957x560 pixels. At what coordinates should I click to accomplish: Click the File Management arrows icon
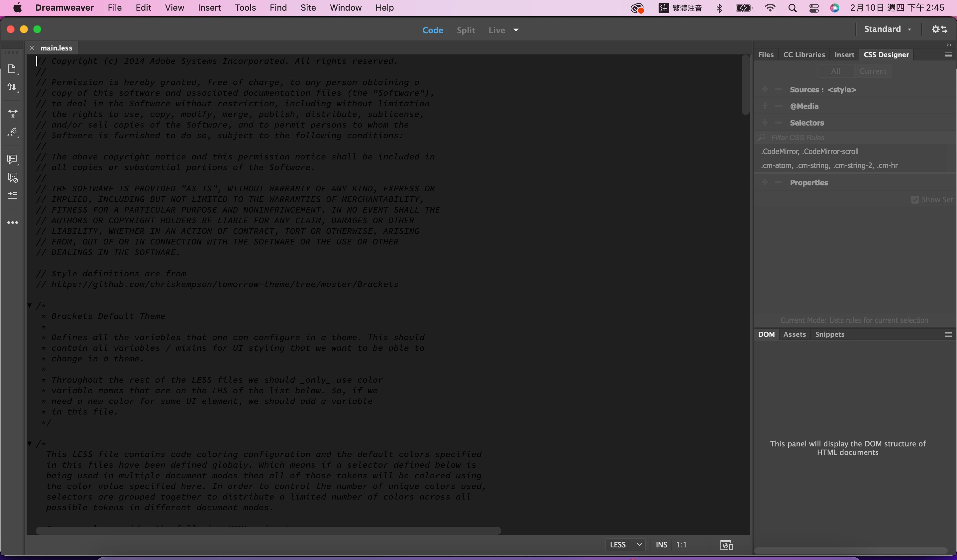(x=12, y=87)
